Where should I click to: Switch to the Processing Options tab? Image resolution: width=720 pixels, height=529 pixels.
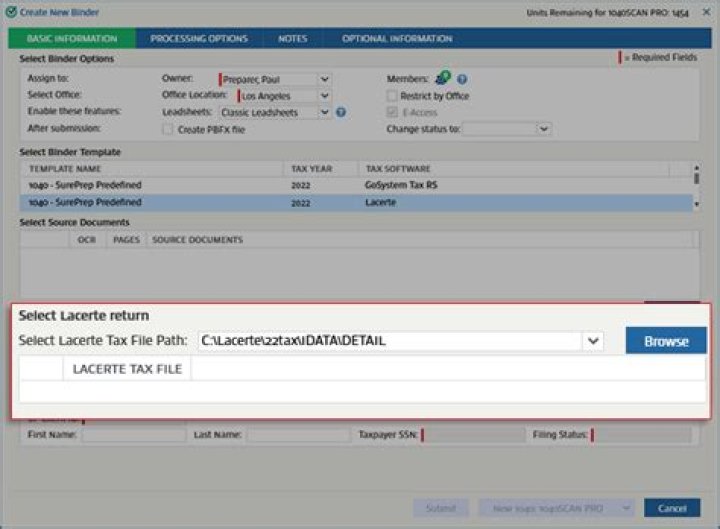(x=199, y=39)
